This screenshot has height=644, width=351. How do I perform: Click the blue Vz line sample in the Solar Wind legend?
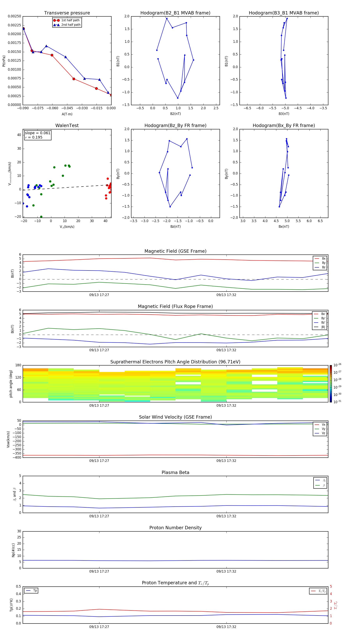tap(317, 433)
